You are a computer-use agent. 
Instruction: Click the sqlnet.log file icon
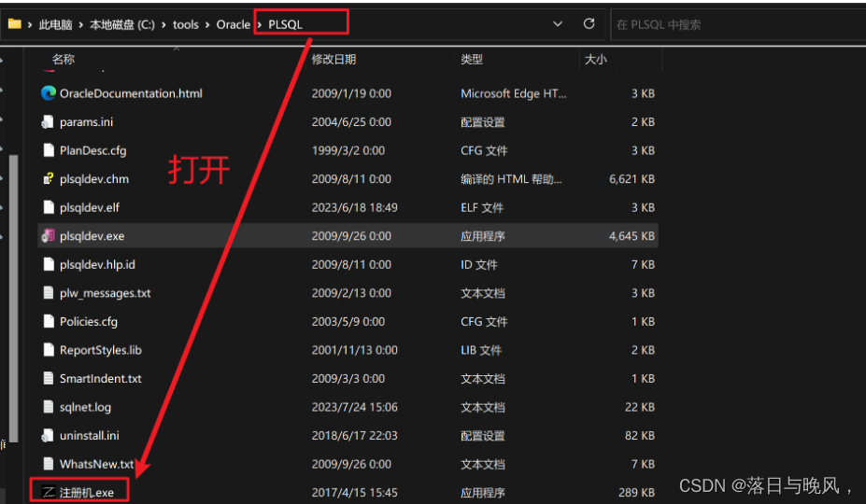[49, 407]
